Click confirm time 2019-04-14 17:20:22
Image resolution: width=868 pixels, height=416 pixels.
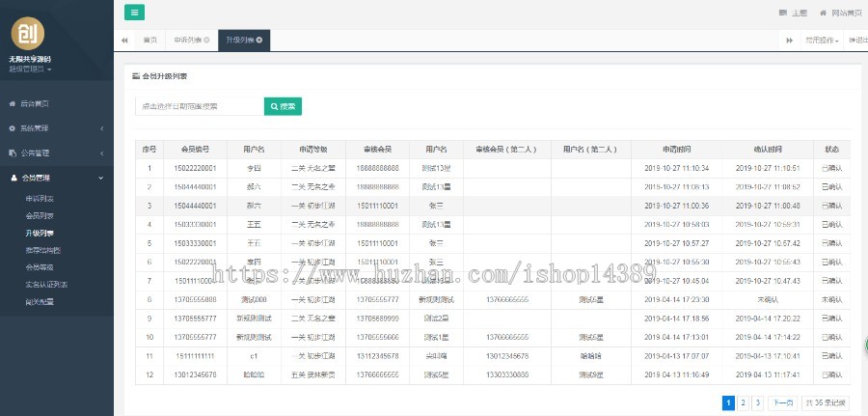768,319
